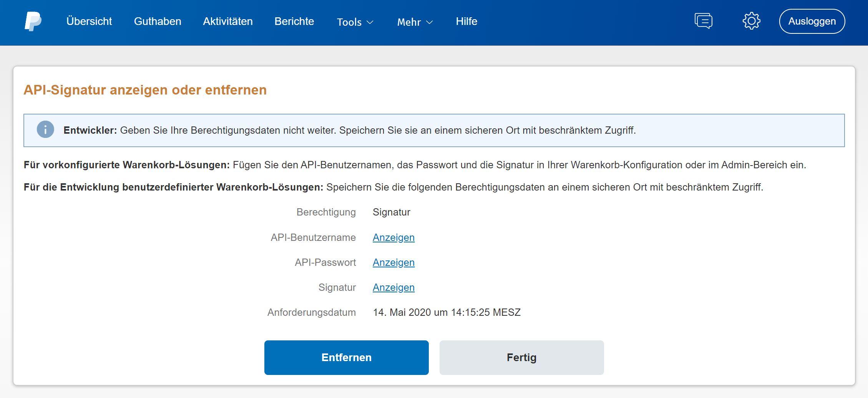Go to the Übersicht page
868x398 pixels.
click(x=89, y=22)
